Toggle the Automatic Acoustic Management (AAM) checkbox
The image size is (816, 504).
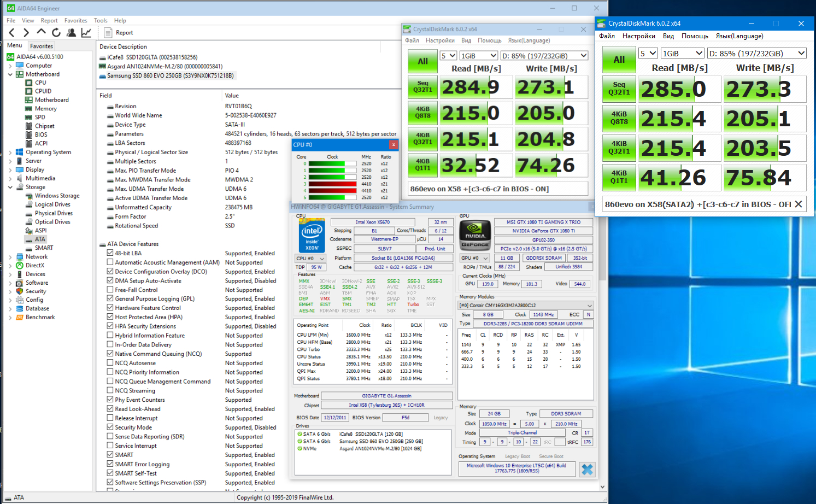pyautogui.click(x=110, y=262)
